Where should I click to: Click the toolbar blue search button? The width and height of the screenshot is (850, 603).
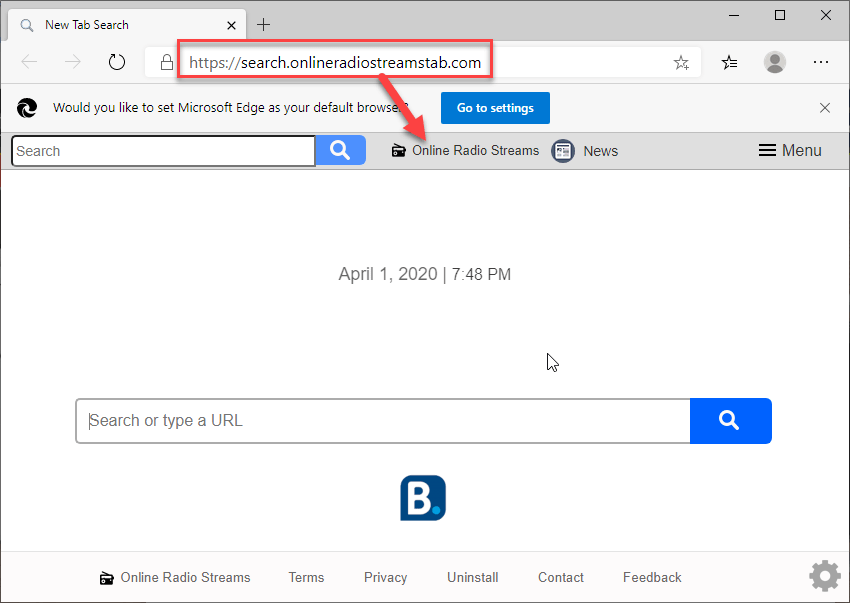tap(340, 150)
